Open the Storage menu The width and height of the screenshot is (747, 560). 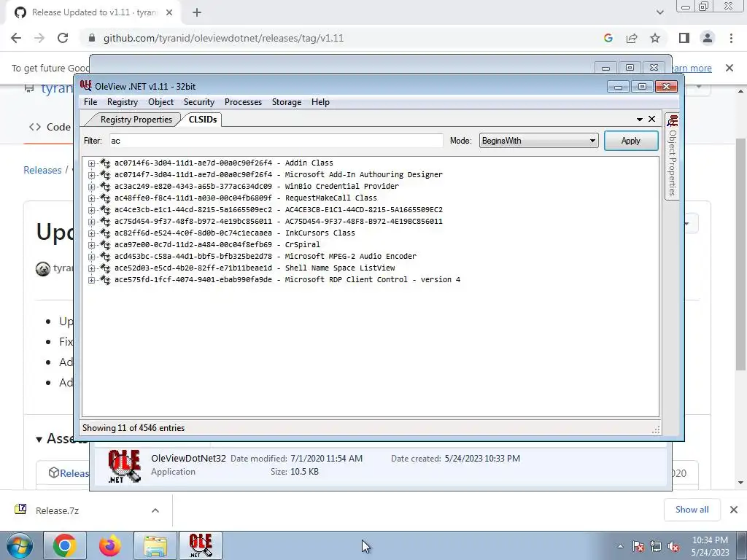point(286,102)
